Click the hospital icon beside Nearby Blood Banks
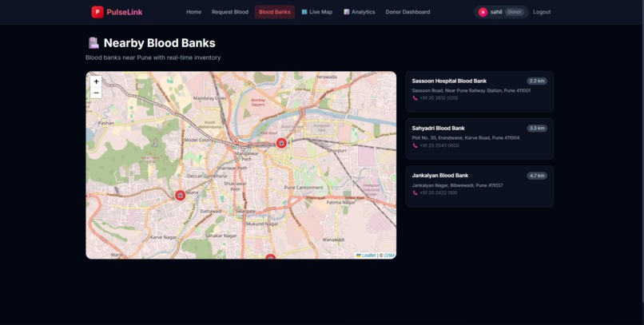Image resolution: width=644 pixels, height=325 pixels. pos(93,42)
